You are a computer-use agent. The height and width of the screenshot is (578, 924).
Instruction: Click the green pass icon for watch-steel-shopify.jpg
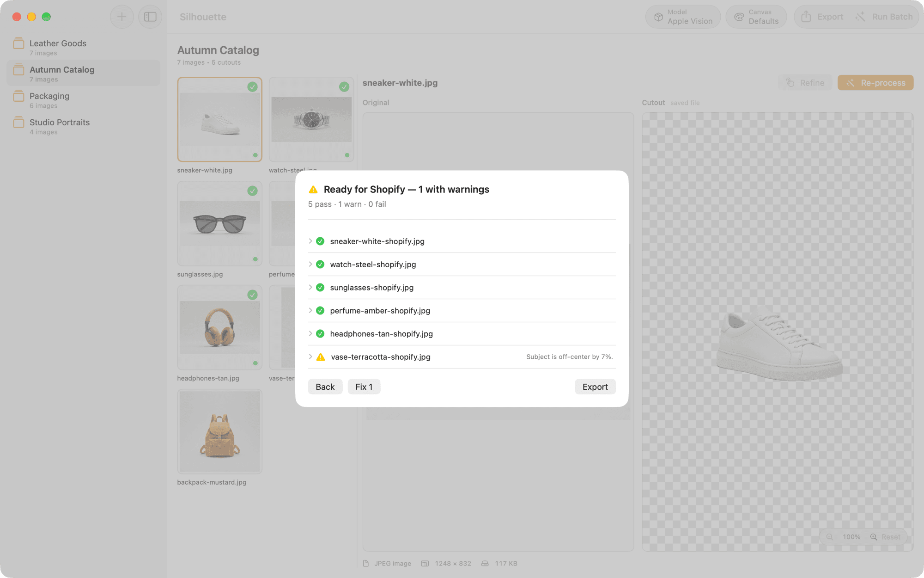pyautogui.click(x=320, y=264)
